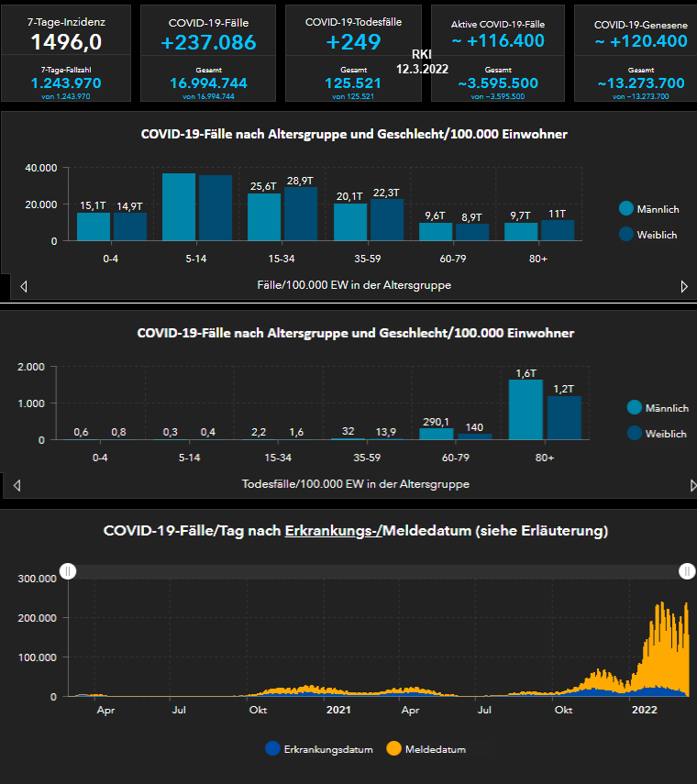Click the previous arrow beside Fälle/100.000 EW caption
Image resolution: width=697 pixels, height=784 pixels.
pyautogui.click(x=24, y=286)
